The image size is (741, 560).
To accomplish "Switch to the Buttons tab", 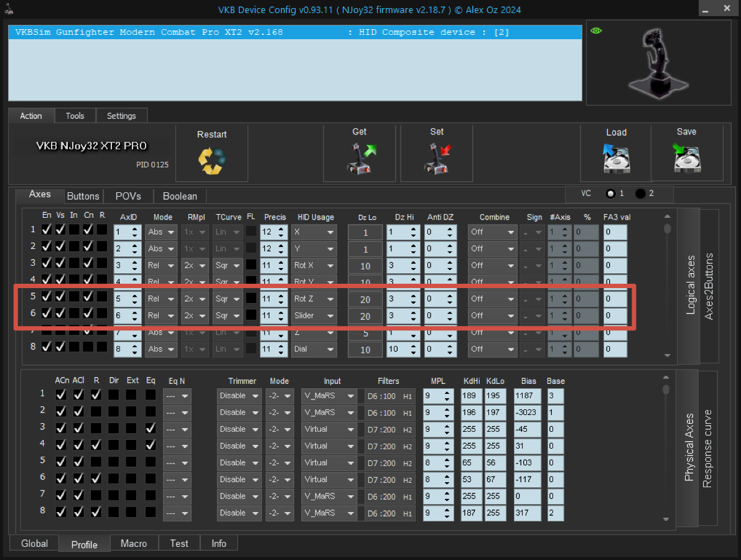I will point(83,196).
